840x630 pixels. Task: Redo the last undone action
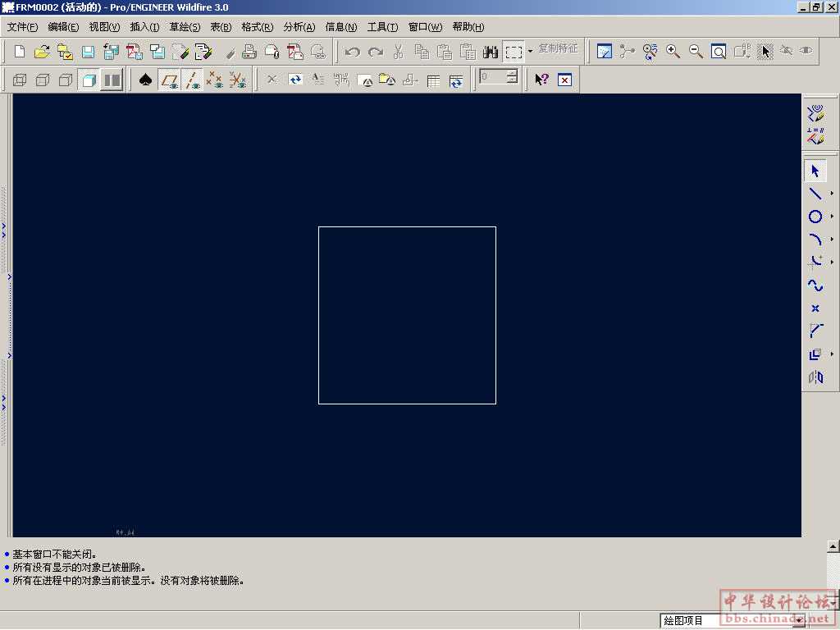tap(376, 52)
